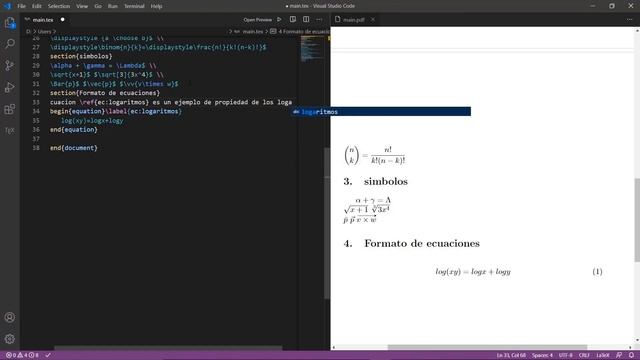Click unsaved dot on main.tex tab
Screen dimensions: 640x360
[62, 20]
